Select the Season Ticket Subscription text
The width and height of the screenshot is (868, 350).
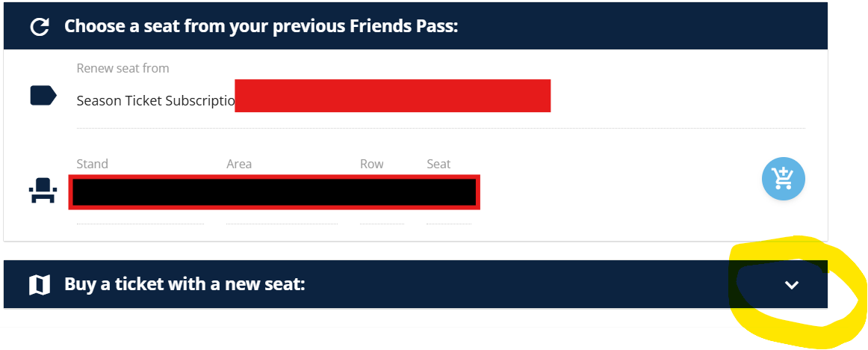click(155, 101)
